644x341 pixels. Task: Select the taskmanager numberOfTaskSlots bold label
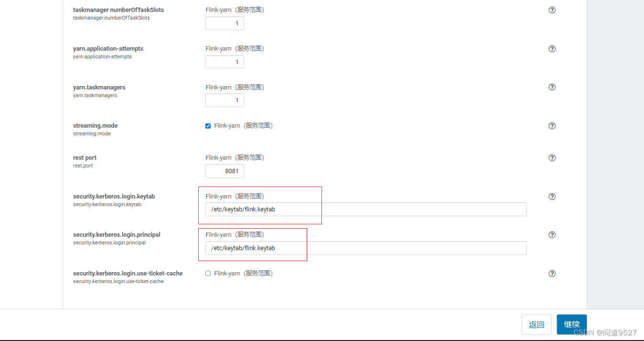pos(118,10)
